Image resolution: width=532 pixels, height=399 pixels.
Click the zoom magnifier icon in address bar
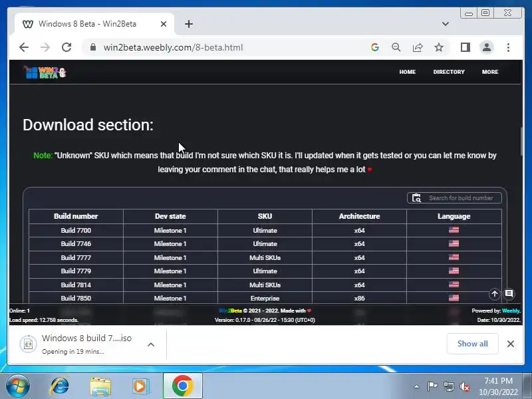[396, 47]
